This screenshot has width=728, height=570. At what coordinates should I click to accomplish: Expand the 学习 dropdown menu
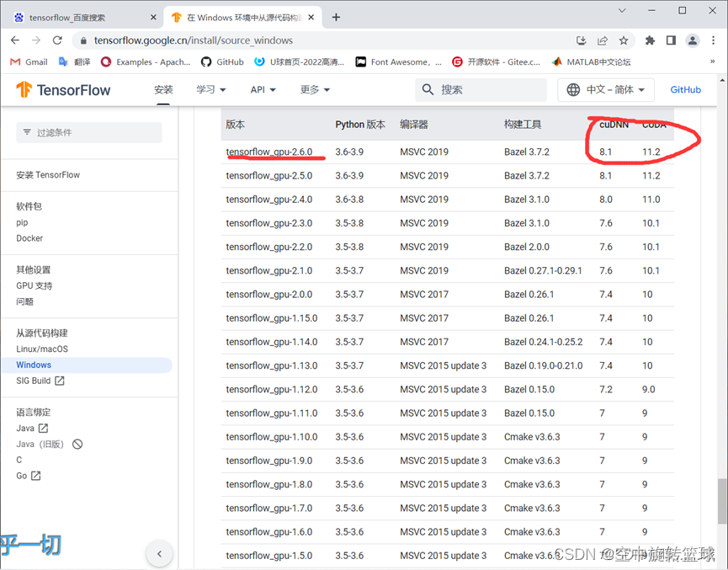pyautogui.click(x=210, y=89)
